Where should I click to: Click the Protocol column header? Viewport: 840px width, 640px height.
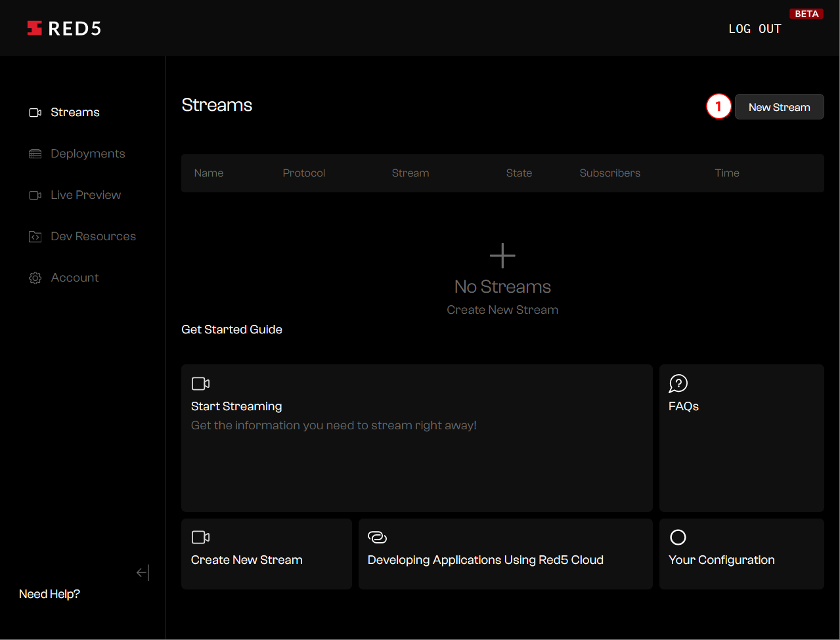pos(304,173)
